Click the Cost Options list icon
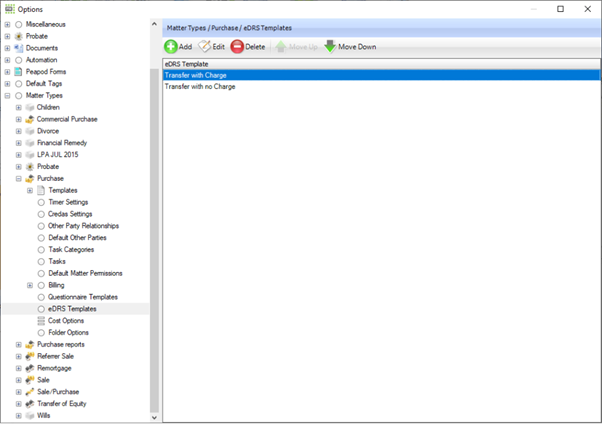 [x=41, y=321]
